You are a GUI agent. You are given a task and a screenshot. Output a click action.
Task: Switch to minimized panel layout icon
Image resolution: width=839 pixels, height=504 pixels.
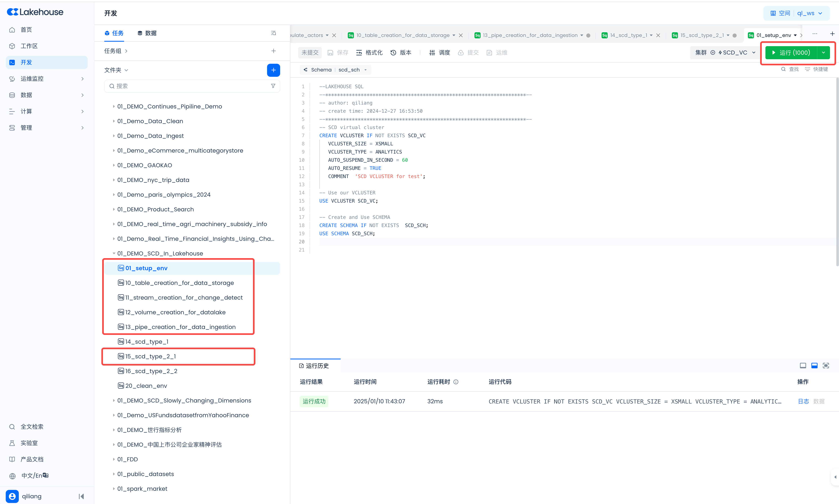point(803,365)
